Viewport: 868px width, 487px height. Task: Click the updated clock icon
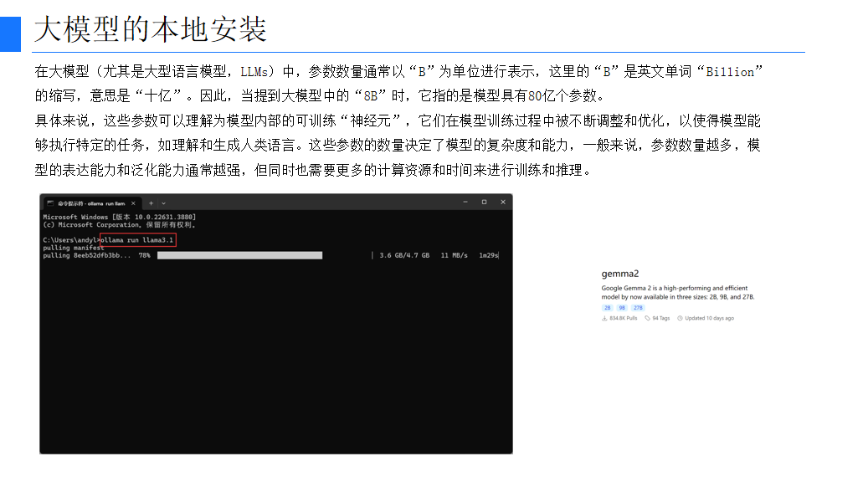click(680, 318)
